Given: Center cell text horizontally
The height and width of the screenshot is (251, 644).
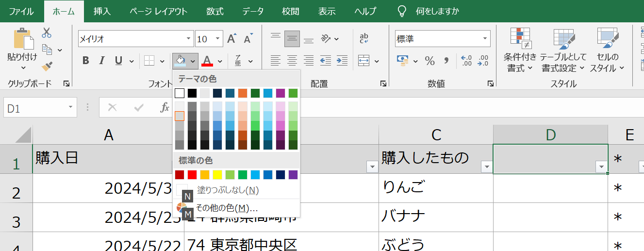Looking at the screenshot, I should click(x=292, y=61).
